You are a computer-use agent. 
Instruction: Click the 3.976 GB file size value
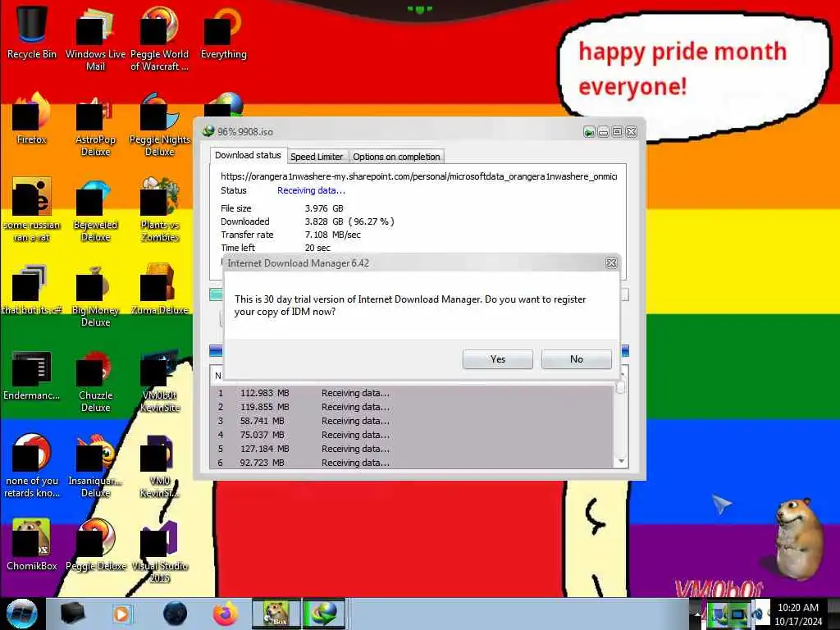[324, 208]
